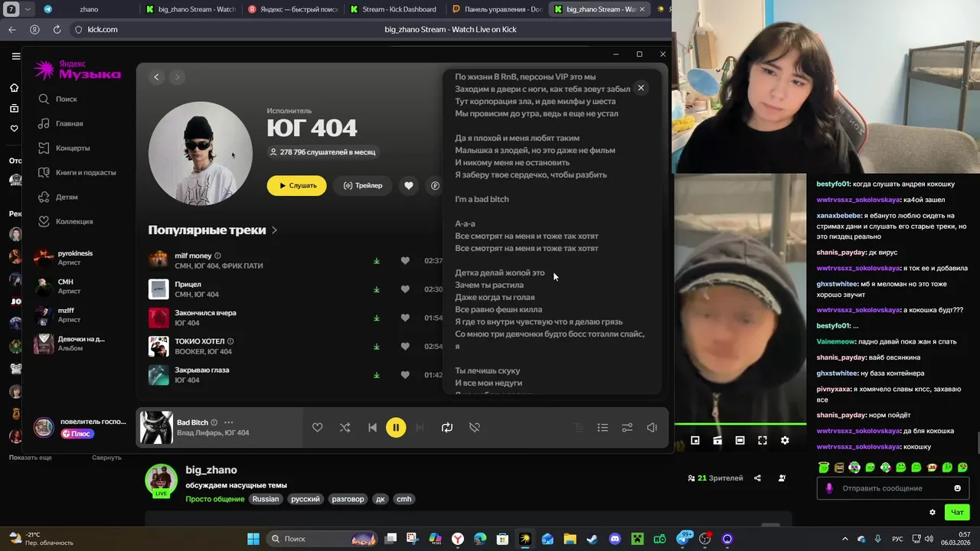This screenshot has width=980, height=551.
Task: Open Просто общение category link
Action: 215,499
